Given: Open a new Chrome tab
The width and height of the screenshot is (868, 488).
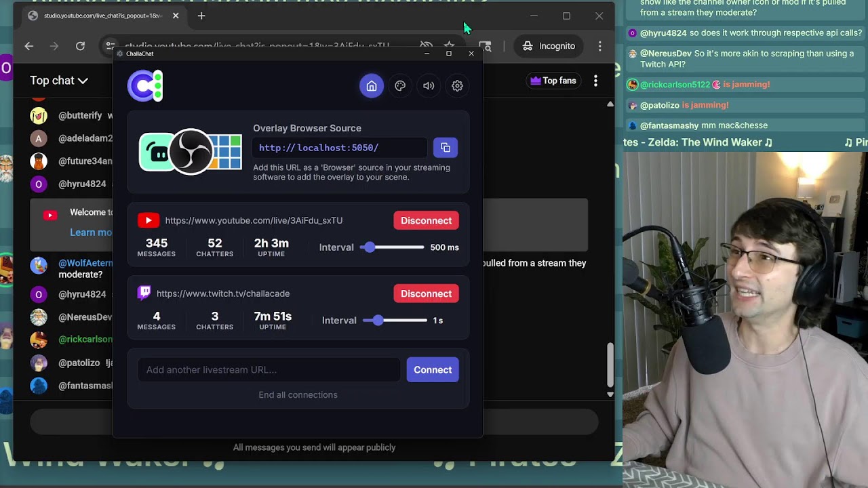Looking at the screenshot, I should [x=201, y=16].
